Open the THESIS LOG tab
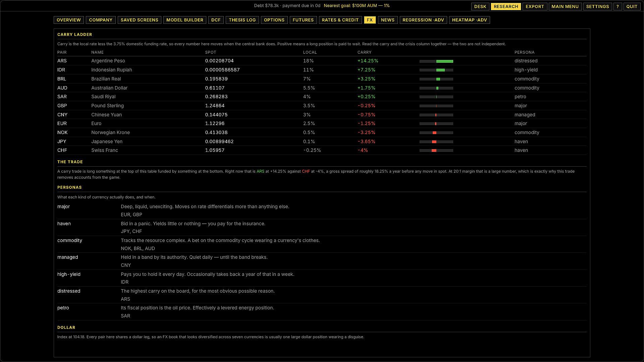 (242, 20)
